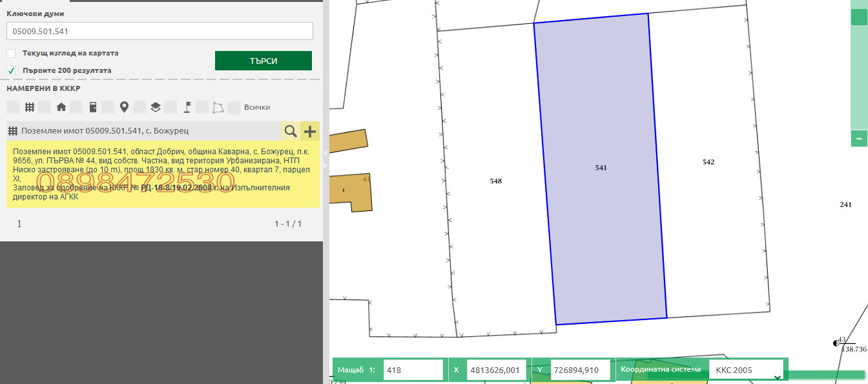Click the house icon filter for buildings

click(61, 107)
